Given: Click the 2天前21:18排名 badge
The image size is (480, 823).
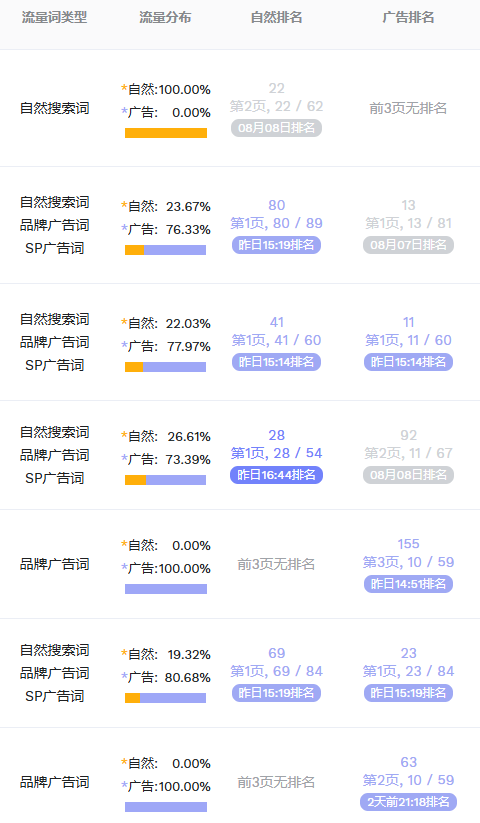Looking at the screenshot, I should click(408, 802).
